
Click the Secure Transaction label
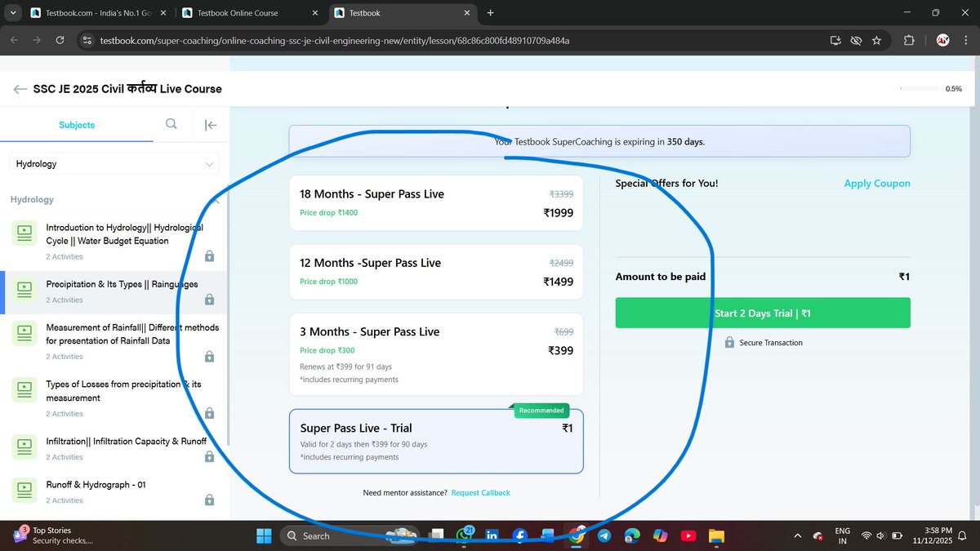pos(764,343)
